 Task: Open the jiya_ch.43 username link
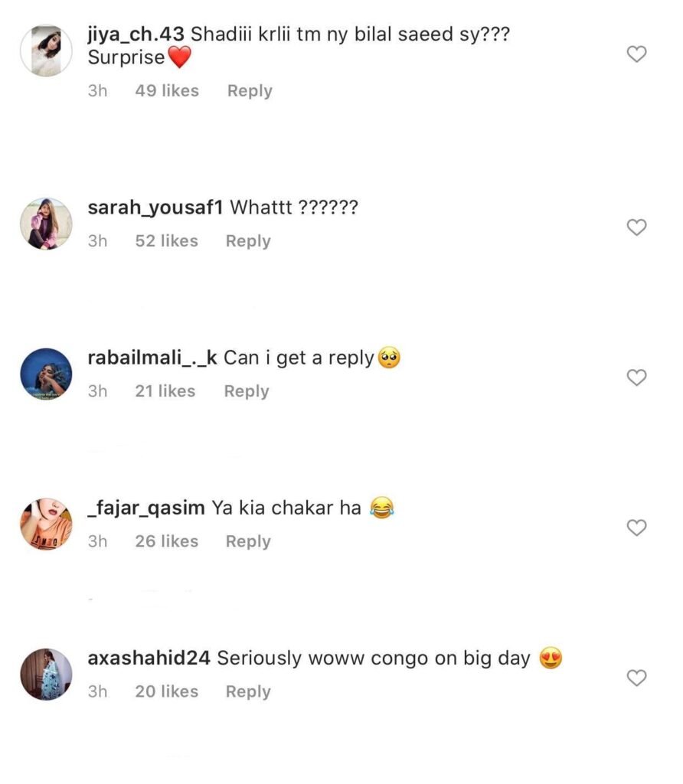pyautogui.click(x=136, y=34)
